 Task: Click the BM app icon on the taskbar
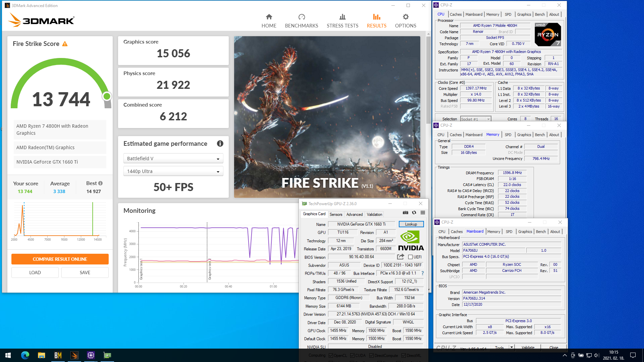[x=58, y=355]
